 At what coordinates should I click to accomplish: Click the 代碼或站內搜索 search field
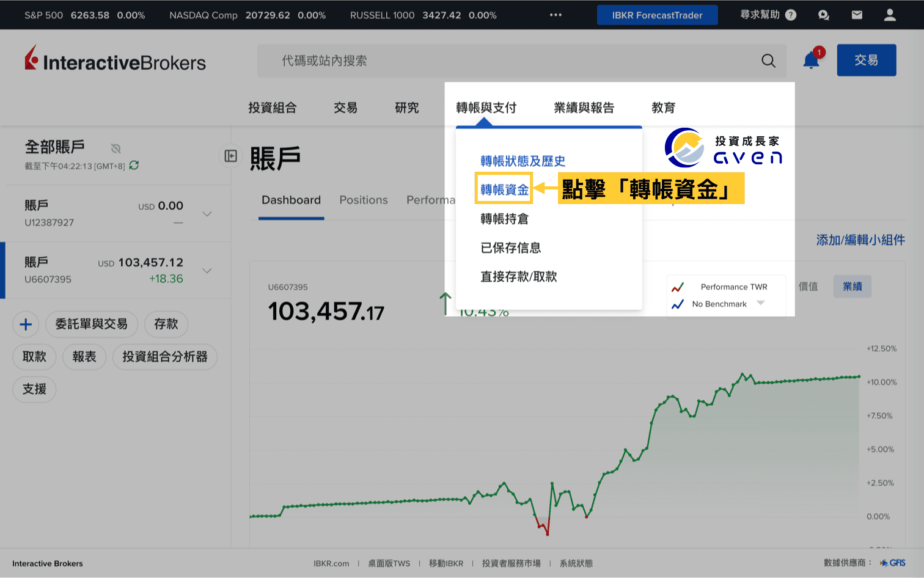(522, 60)
